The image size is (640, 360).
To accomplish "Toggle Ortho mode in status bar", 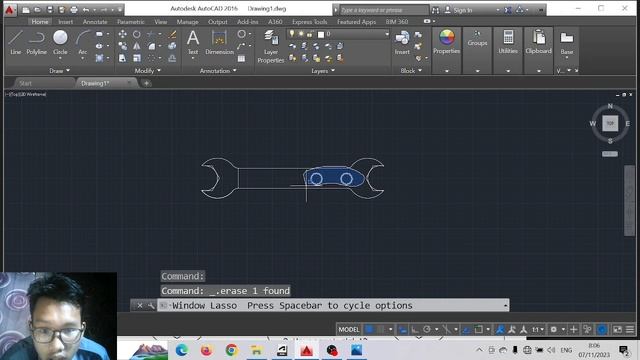I will pyautogui.click(x=415, y=329).
